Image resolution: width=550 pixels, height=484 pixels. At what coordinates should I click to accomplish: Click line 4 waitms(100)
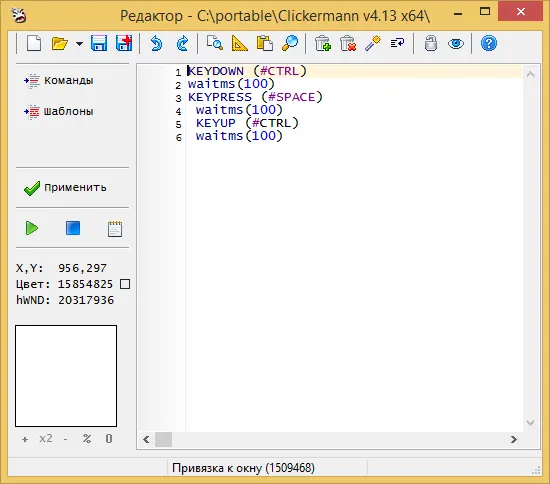point(239,110)
